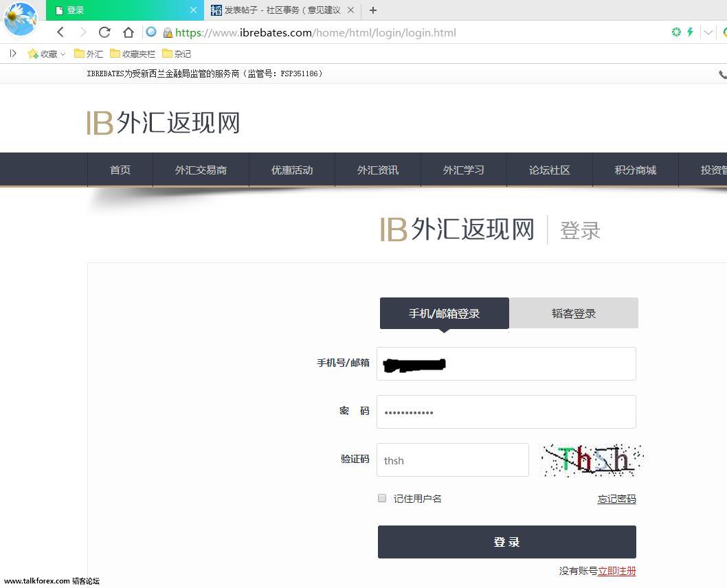
Task: Go to the browser home page icon
Action: 128,32
